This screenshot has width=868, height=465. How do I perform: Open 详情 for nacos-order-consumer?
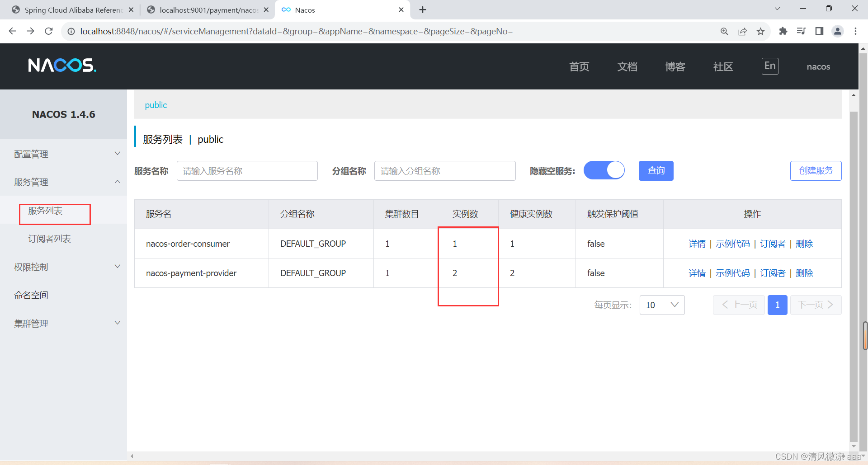click(x=697, y=244)
